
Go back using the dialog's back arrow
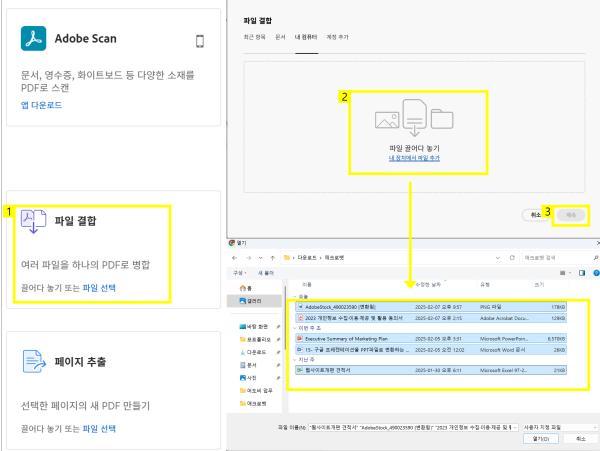tap(235, 258)
